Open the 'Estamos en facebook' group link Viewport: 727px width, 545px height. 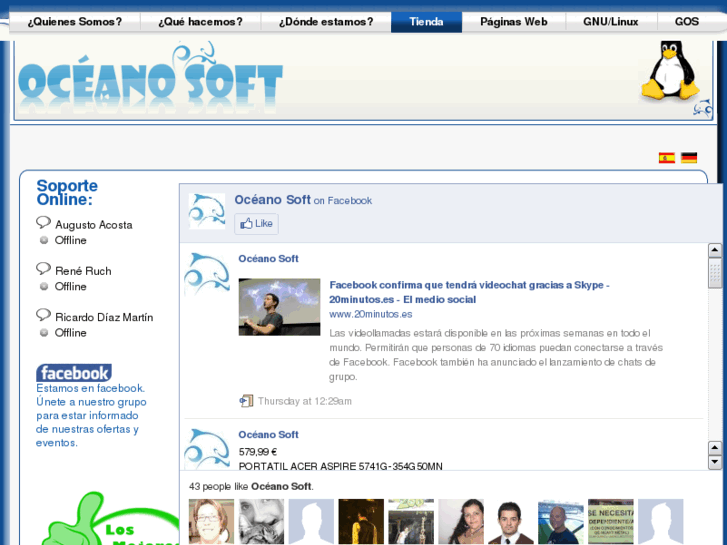coord(91,415)
